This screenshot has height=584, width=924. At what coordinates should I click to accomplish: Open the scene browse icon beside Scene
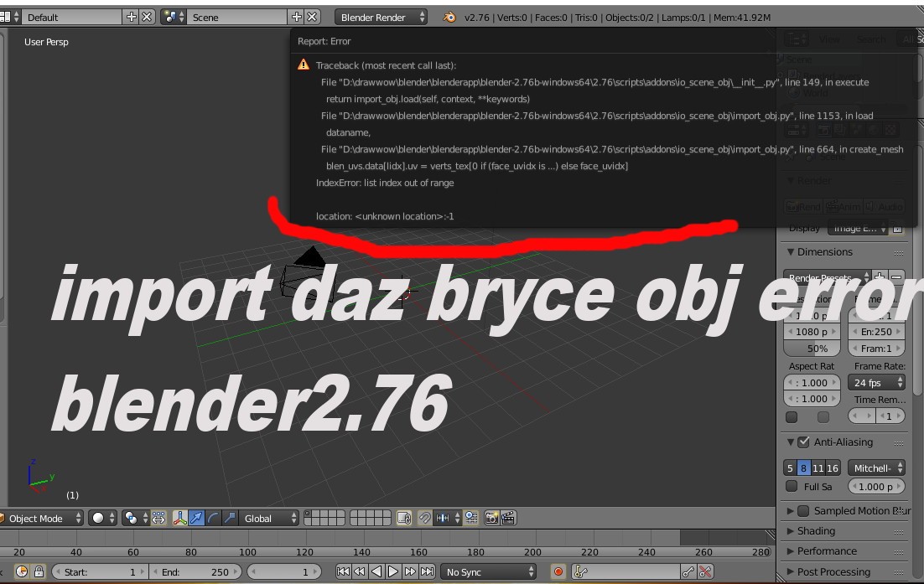pos(174,17)
